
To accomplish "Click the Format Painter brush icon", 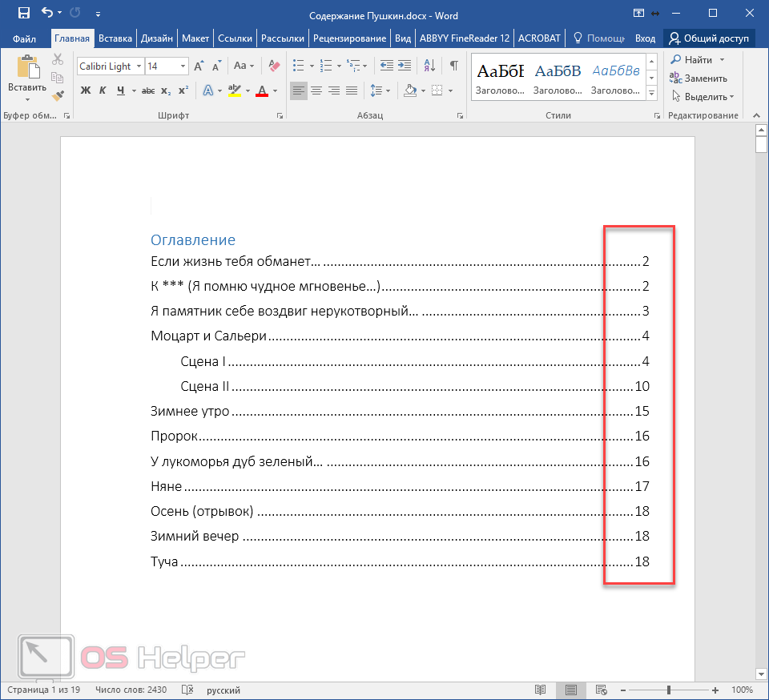I will point(58,95).
